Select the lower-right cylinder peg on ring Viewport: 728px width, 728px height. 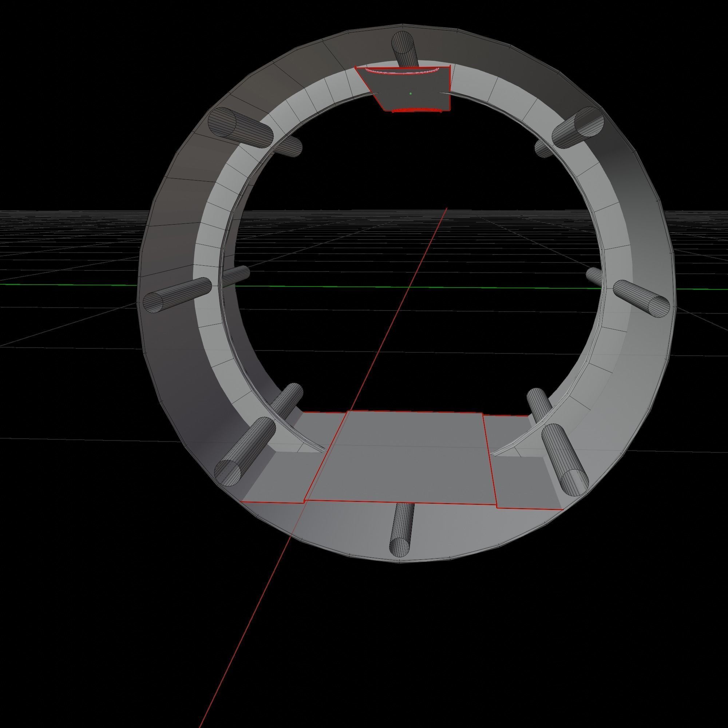click(x=565, y=460)
